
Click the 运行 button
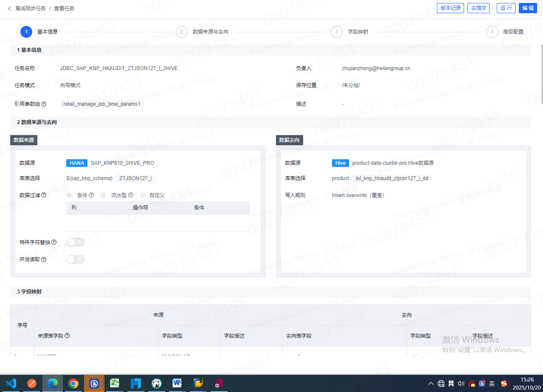[506, 8]
